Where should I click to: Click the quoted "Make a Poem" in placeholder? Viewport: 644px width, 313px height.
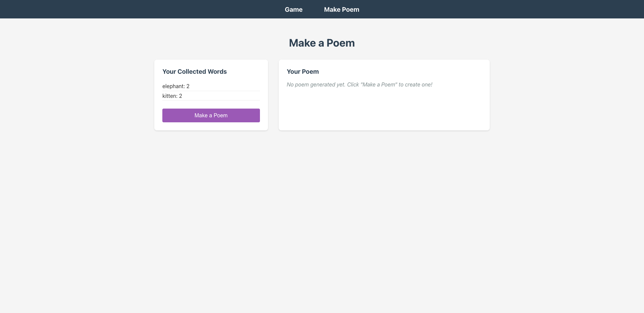point(379,85)
